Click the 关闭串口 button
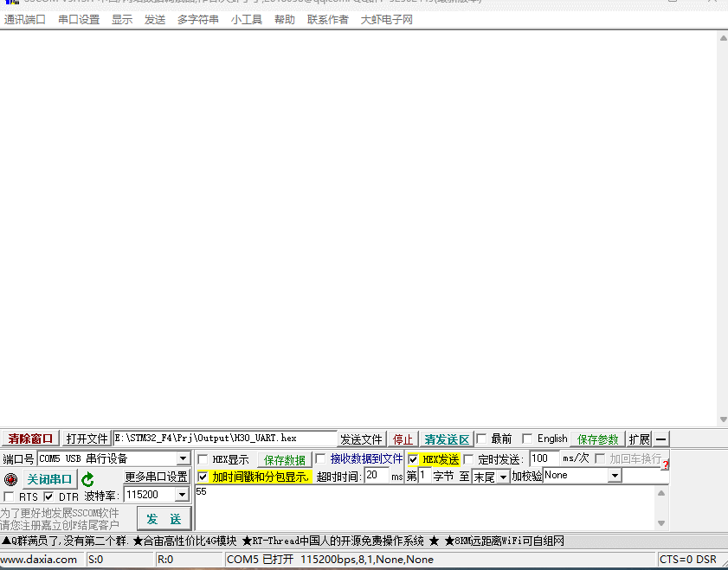The image size is (728, 570). (49, 479)
